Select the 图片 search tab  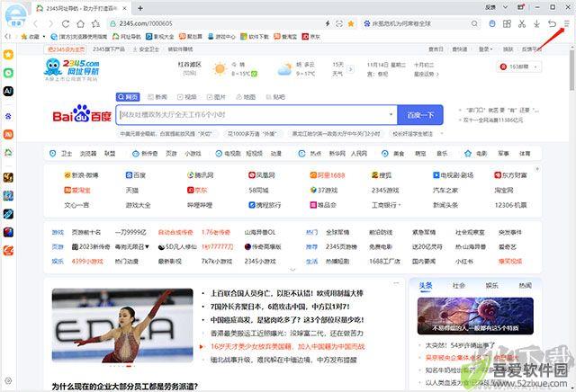point(216,97)
